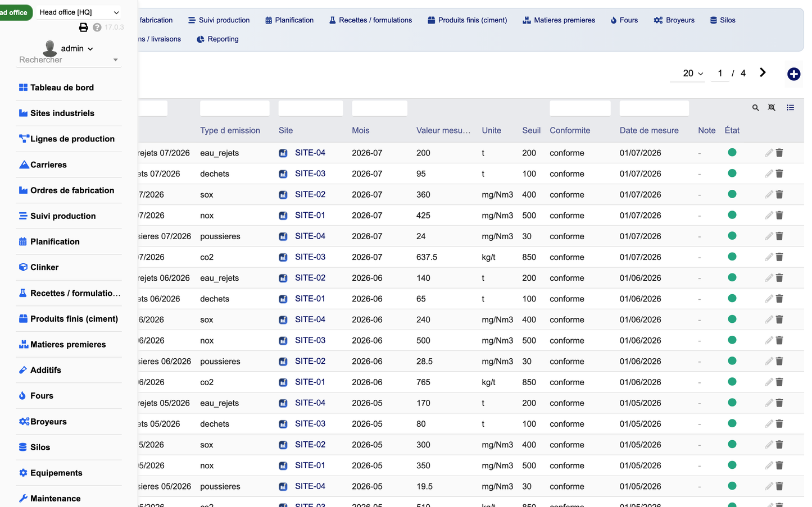Edit the poussieres 2026-05 SITE-04 row
812x507 pixels.
[x=769, y=486]
